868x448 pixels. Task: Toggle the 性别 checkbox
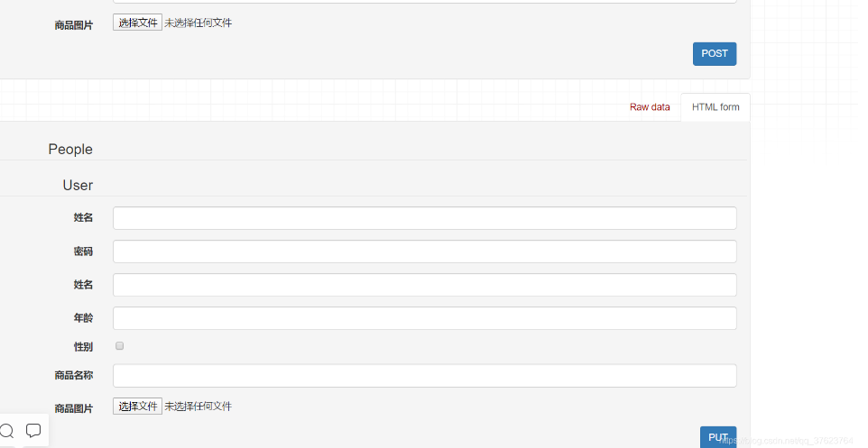point(120,345)
